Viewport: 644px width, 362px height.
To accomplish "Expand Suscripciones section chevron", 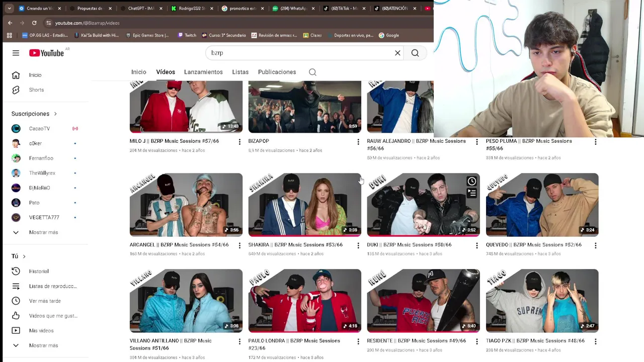I will (55, 114).
